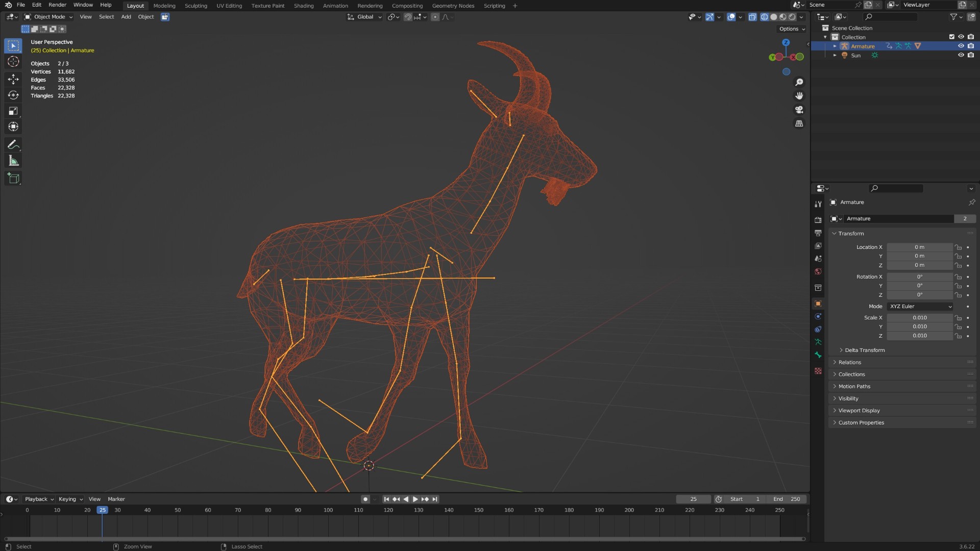Image resolution: width=980 pixels, height=551 pixels.
Task: Select the Move tool
Action: (13, 79)
